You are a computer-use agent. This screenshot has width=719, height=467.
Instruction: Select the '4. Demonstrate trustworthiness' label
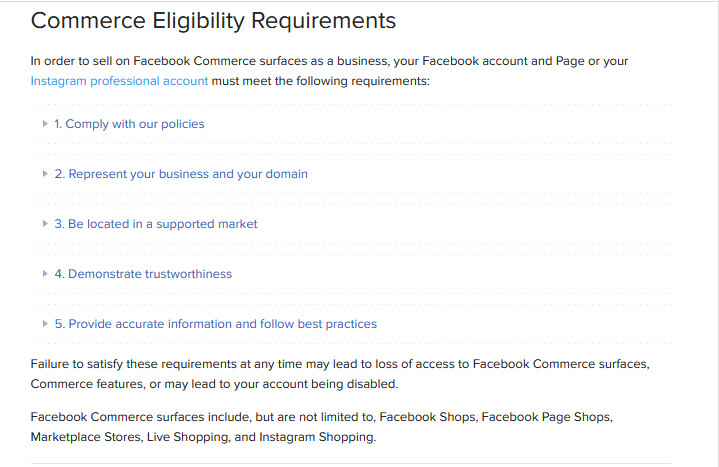143,274
